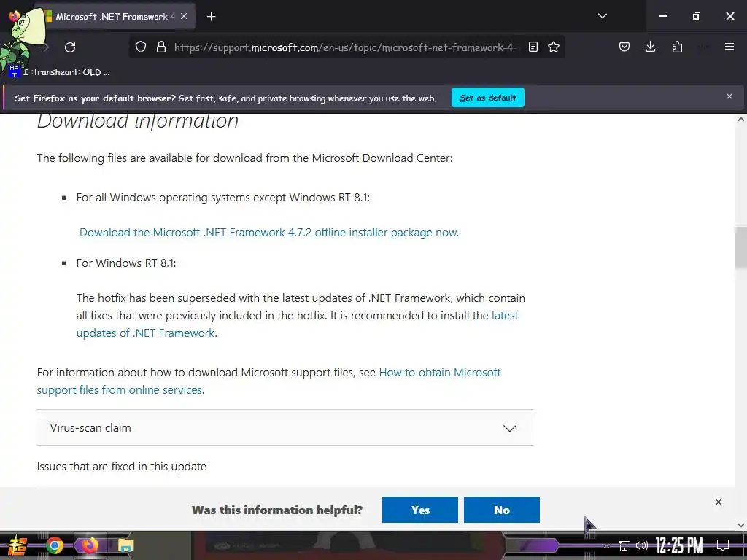Open the Firefox hamburger application menu
Screen dimensions: 747x560
[x=729, y=47]
